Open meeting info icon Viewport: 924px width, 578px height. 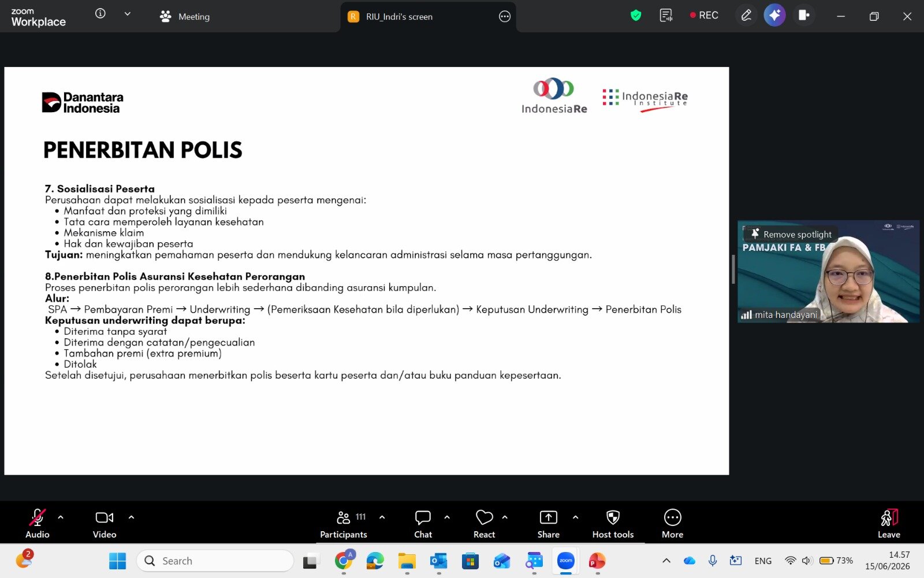coord(100,13)
